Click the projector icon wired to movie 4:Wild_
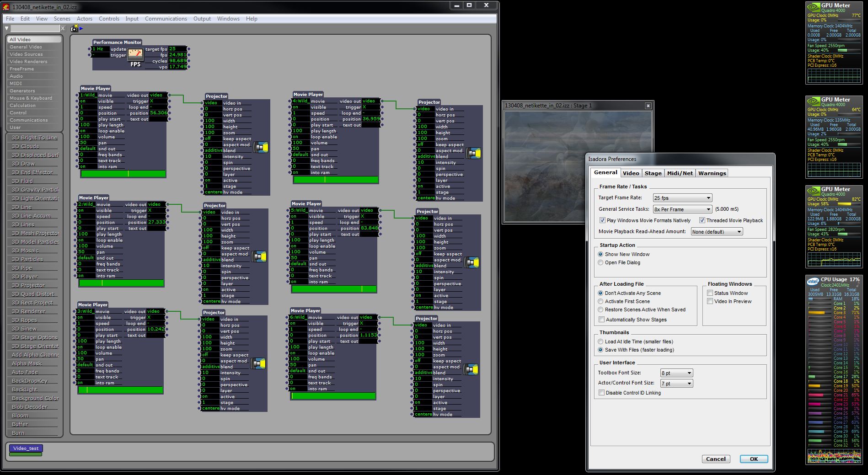 [x=474, y=153]
